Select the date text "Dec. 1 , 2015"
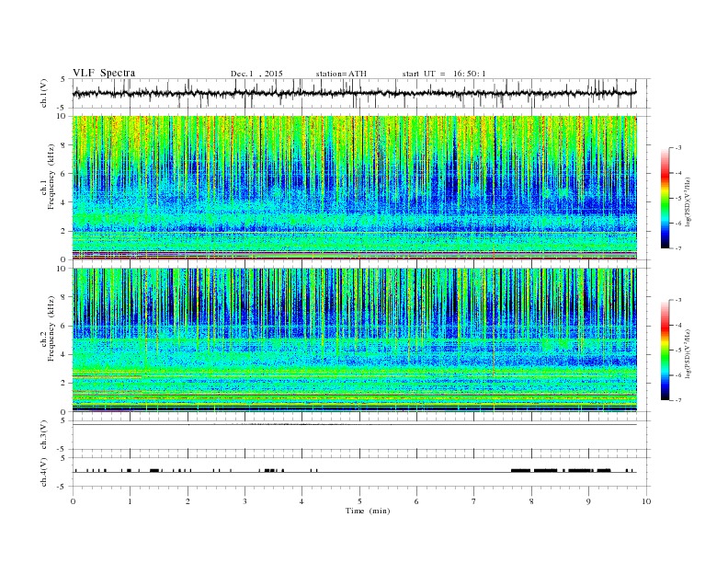 pos(256,74)
